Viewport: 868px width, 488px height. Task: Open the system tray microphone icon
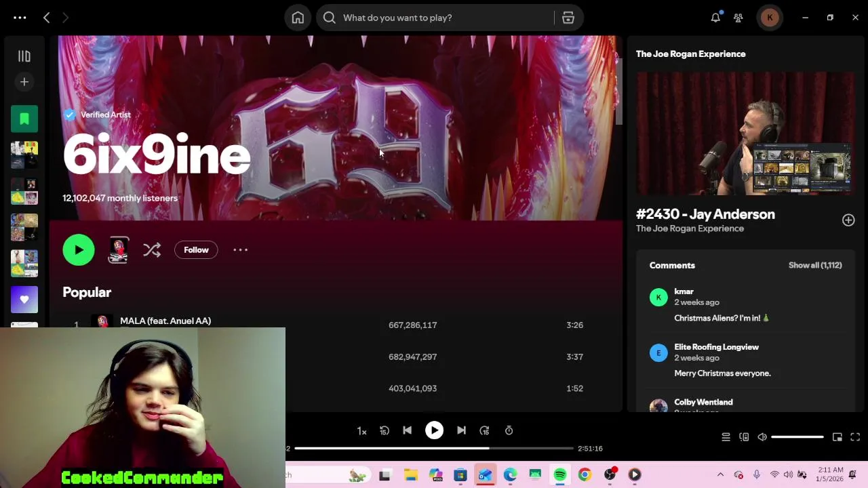point(757,474)
